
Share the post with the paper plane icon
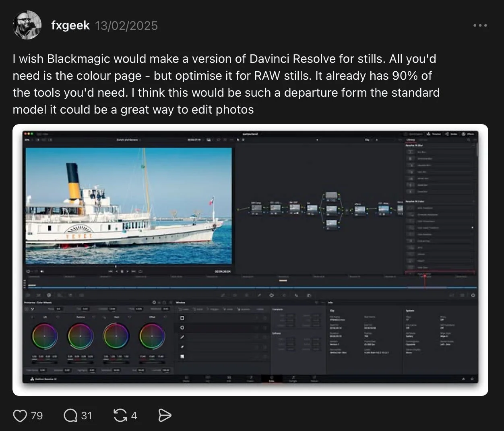[165, 415]
